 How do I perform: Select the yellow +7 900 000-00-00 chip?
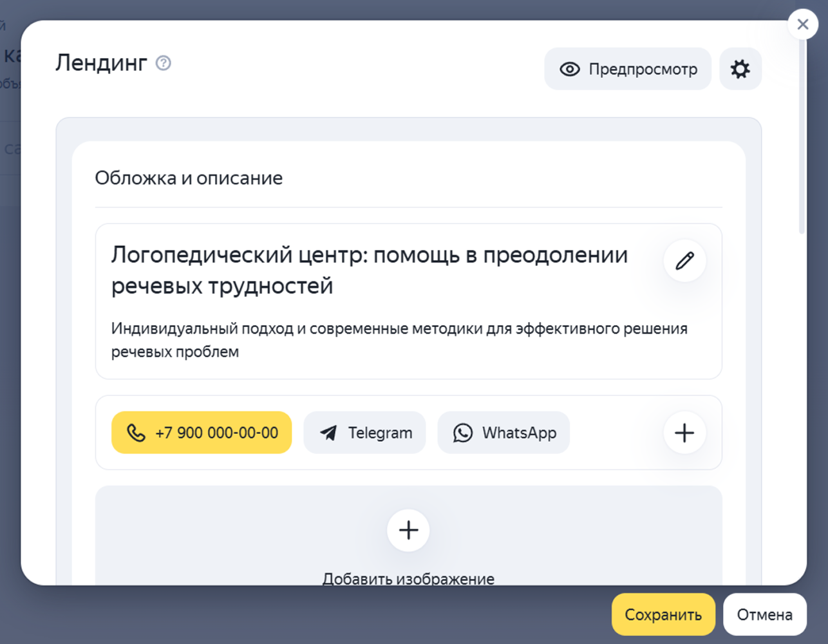tap(202, 433)
